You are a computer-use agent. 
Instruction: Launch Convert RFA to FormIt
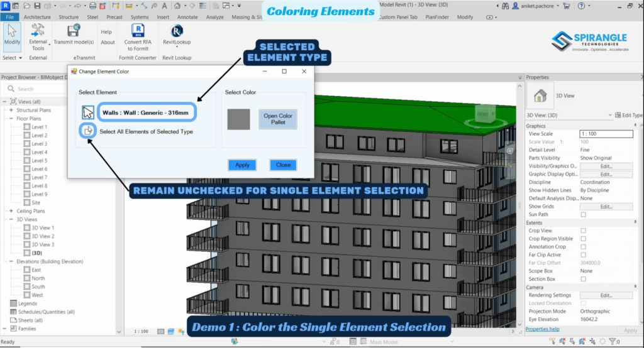point(138,37)
